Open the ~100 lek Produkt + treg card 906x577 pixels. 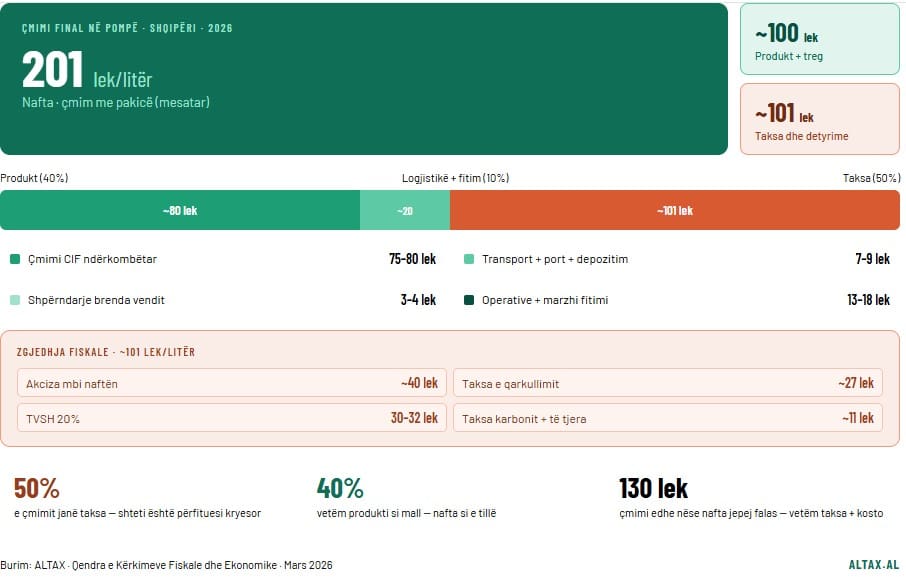tap(819, 40)
